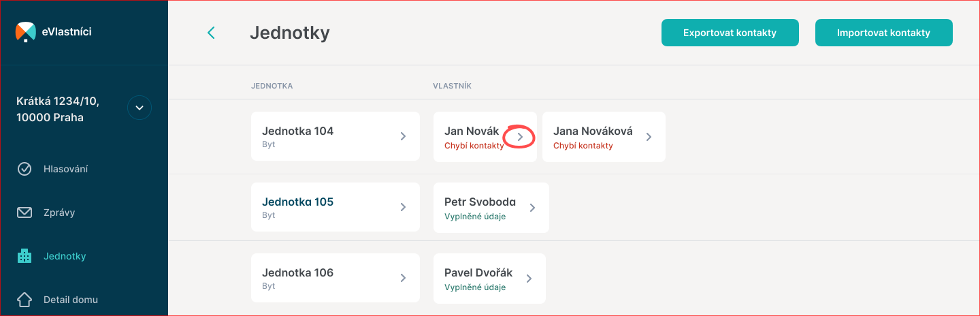The width and height of the screenshot is (980, 316).
Task: Go back using the left arrow
Action: [211, 33]
